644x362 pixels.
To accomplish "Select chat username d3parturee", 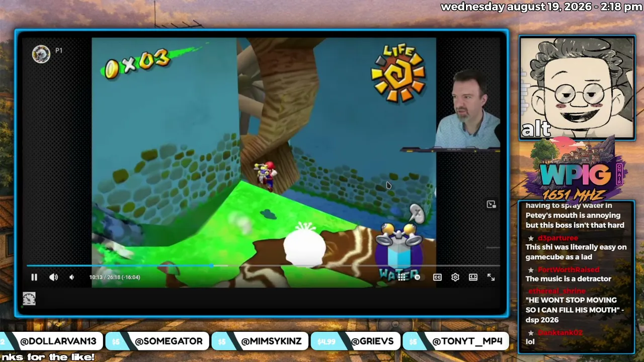I will [558, 238].
